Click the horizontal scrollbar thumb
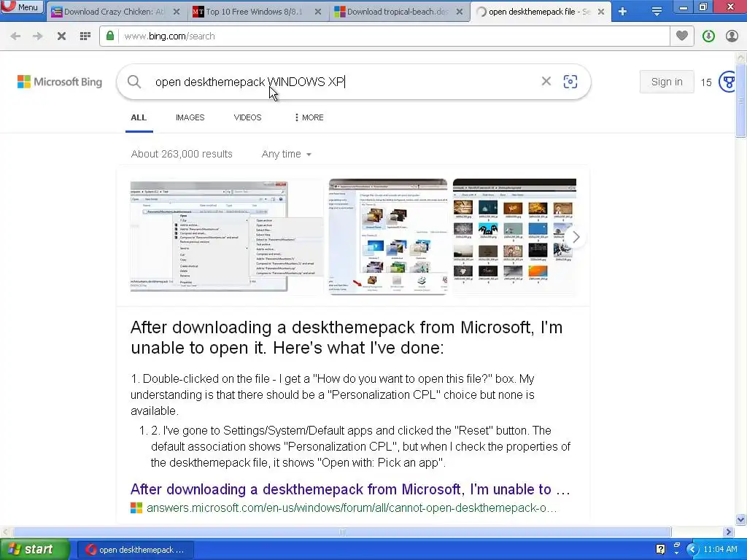This screenshot has width=747, height=560. pyautogui.click(x=341, y=532)
